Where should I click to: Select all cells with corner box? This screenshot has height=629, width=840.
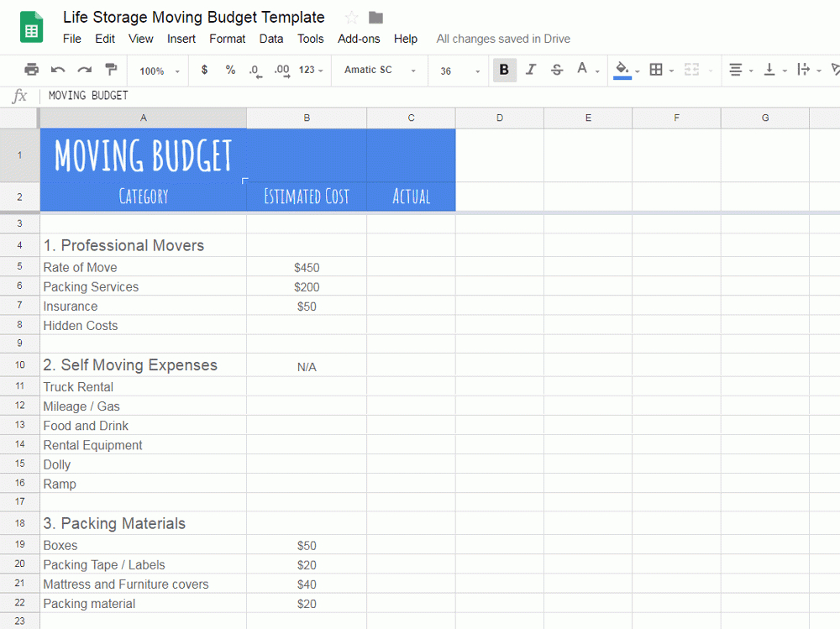coord(20,118)
